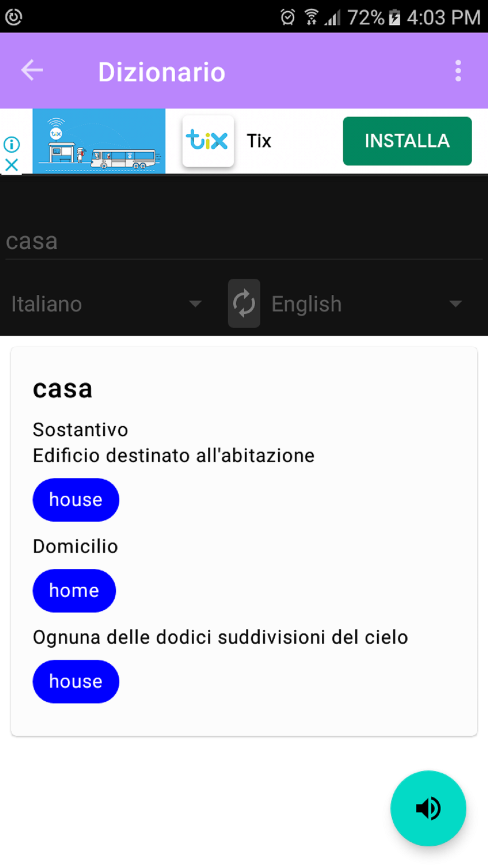Screen dimensions: 488x868
Task: Tap the Dizionario title text
Action: 162,72
